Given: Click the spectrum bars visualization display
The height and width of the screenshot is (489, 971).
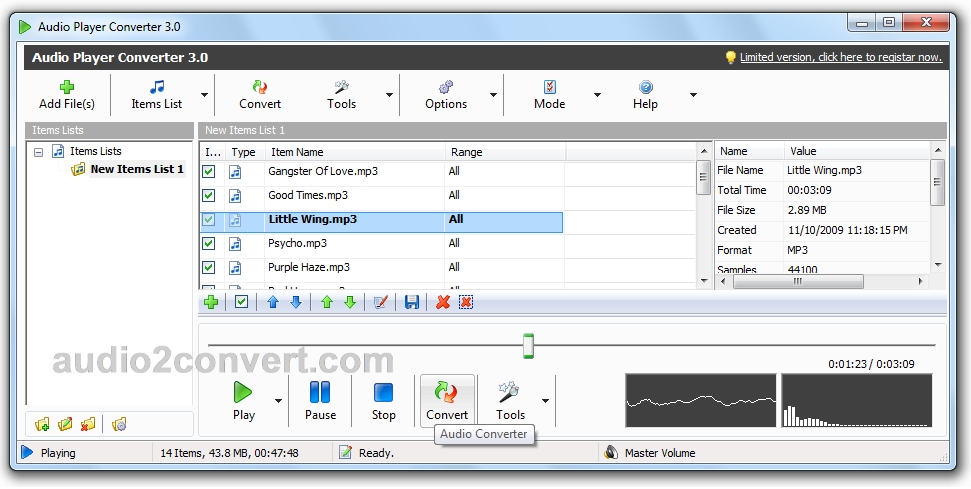Looking at the screenshot, I should coord(856,400).
